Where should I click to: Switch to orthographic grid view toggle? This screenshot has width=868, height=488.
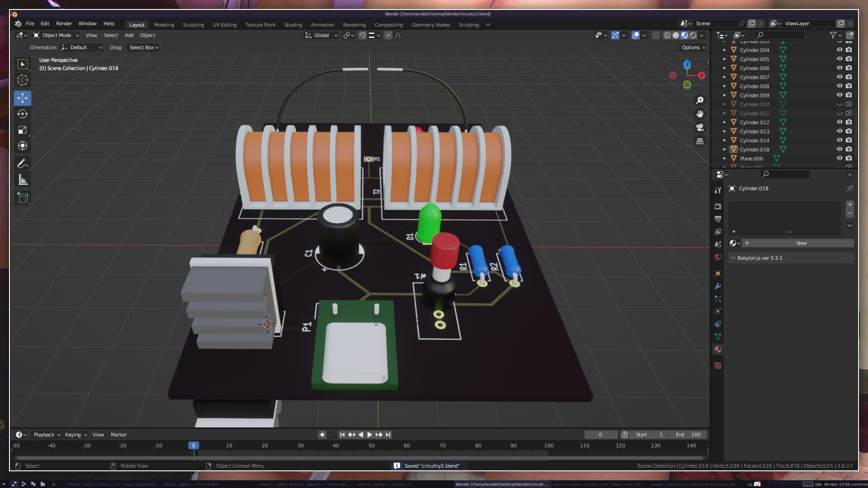(x=700, y=141)
